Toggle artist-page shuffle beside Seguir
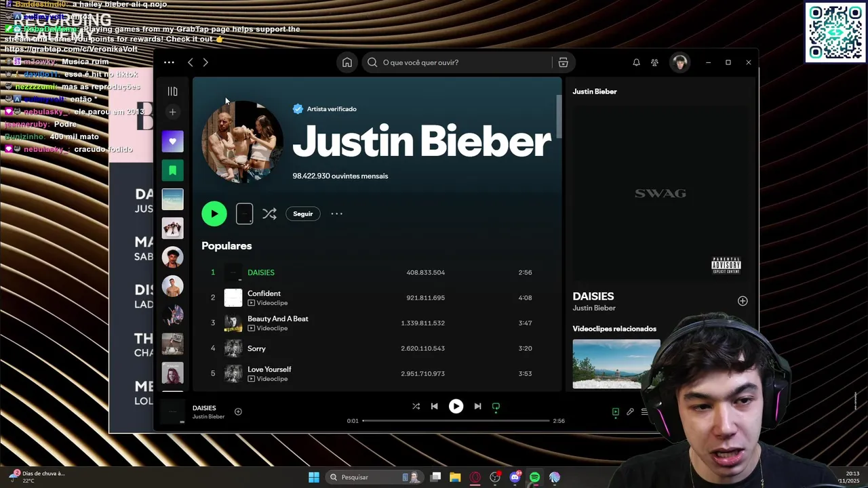 (x=269, y=213)
